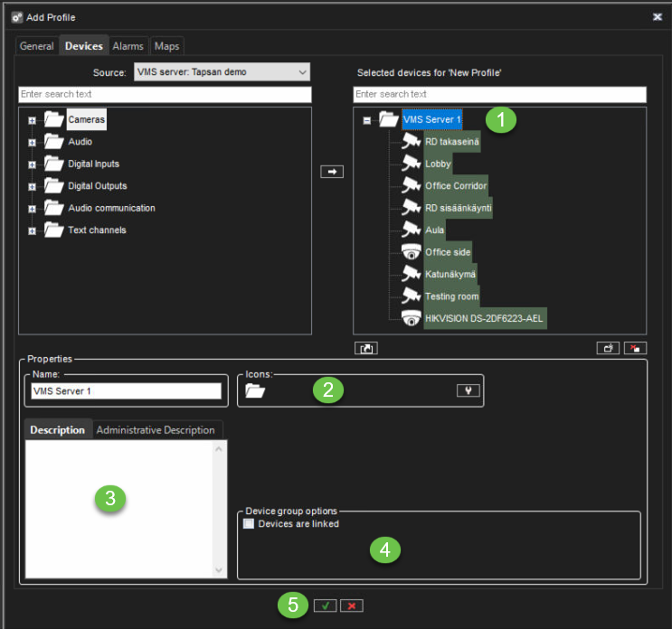This screenshot has height=629, width=672.
Task: Click the green checkmark to confirm profile
Action: (325, 606)
